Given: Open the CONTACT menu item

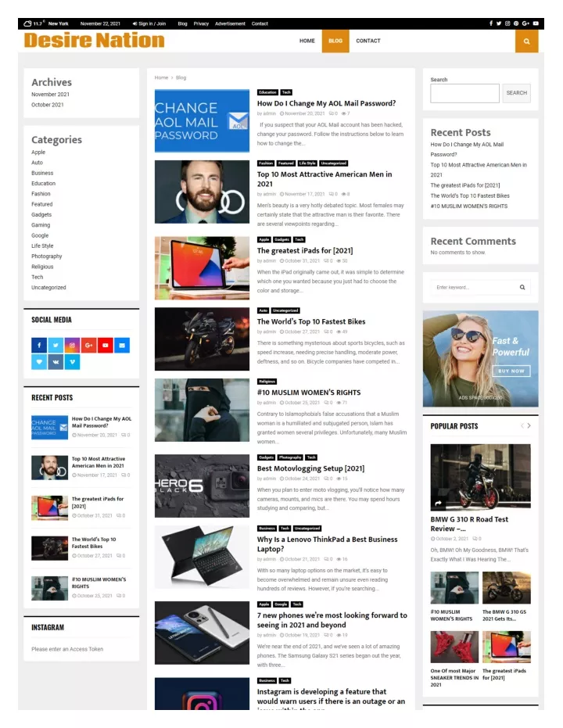Looking at the screenshot, I should pyautogui.click(x=368, y=41).
